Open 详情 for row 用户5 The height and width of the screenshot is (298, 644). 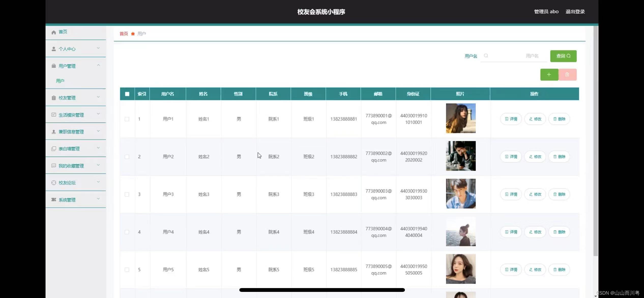[511, 270]
